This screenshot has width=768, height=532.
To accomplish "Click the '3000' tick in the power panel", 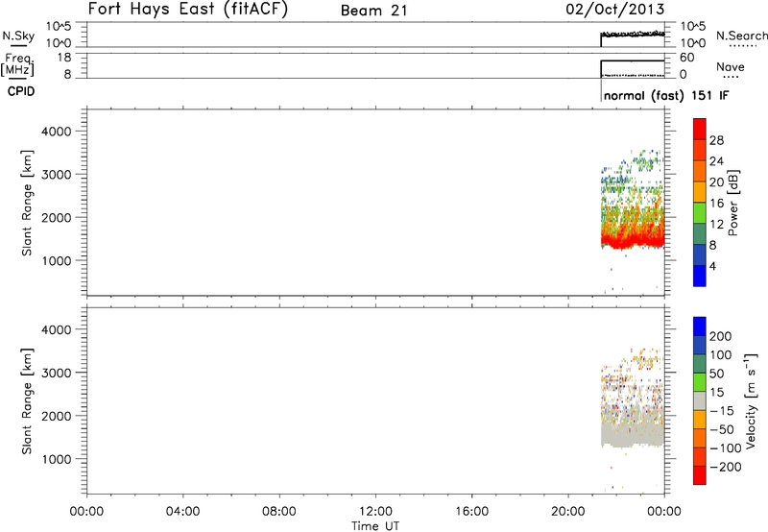I will pos(57,175).
